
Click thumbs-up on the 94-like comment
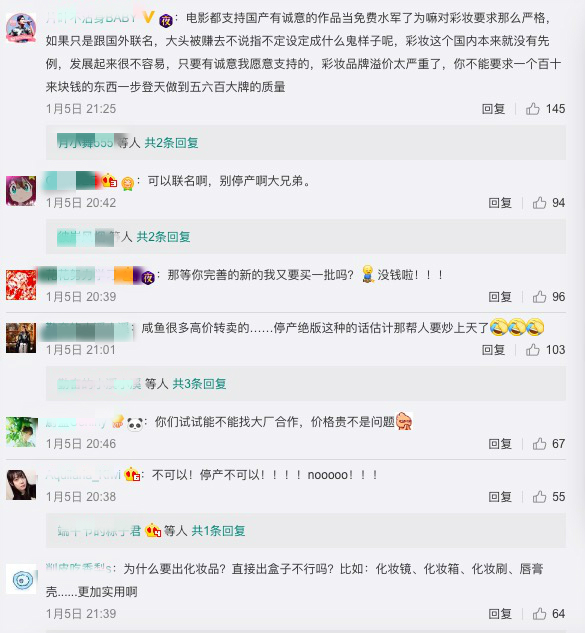click(x=539, y=203)
